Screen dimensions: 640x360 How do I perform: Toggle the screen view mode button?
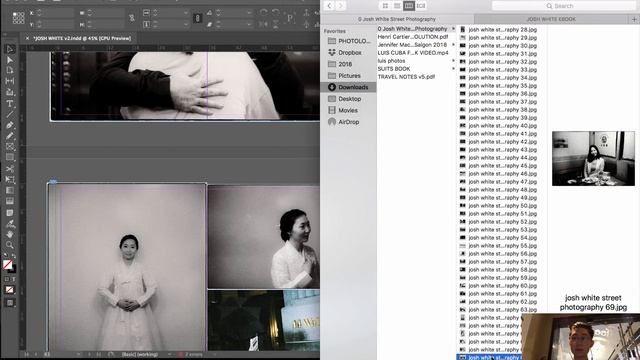10,303
